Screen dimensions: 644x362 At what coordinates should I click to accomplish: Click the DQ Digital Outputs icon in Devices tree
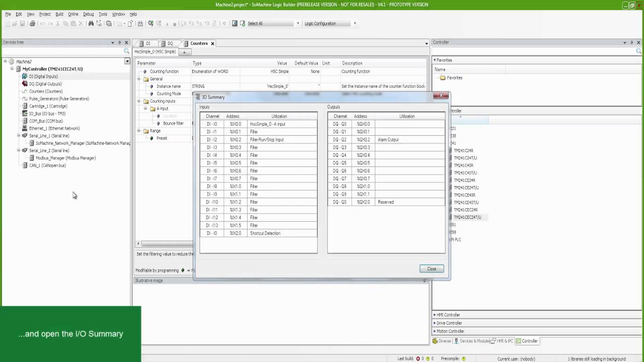(x=25, y=84)
